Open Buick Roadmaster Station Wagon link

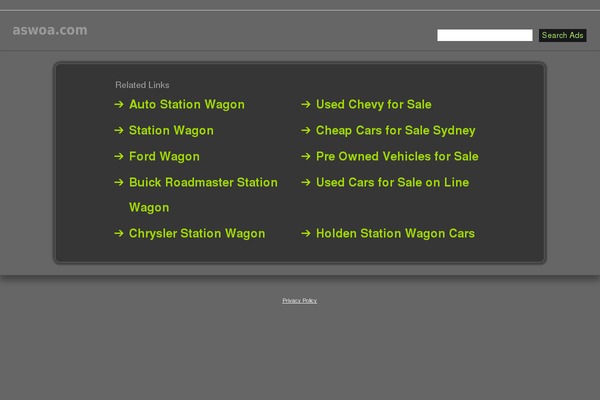coord(203,195)
